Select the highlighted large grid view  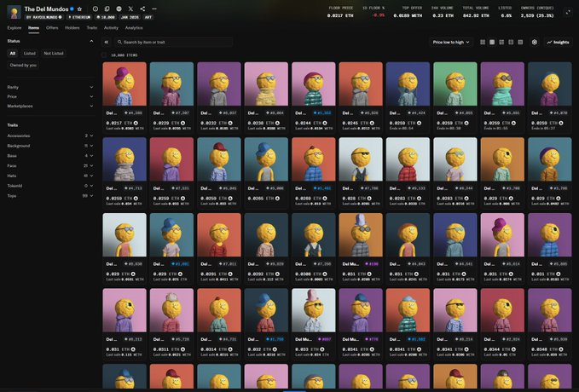pyautogui.click(x=492, y=42)
